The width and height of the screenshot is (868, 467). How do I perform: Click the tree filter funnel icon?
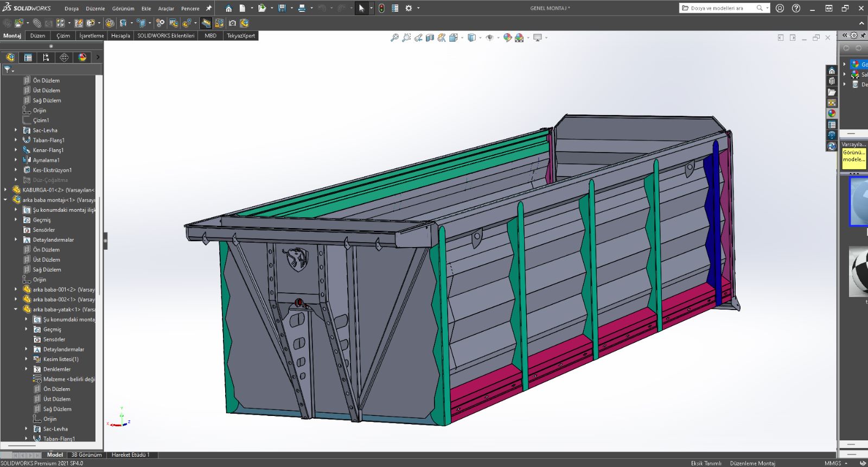(x=7, y=69)
